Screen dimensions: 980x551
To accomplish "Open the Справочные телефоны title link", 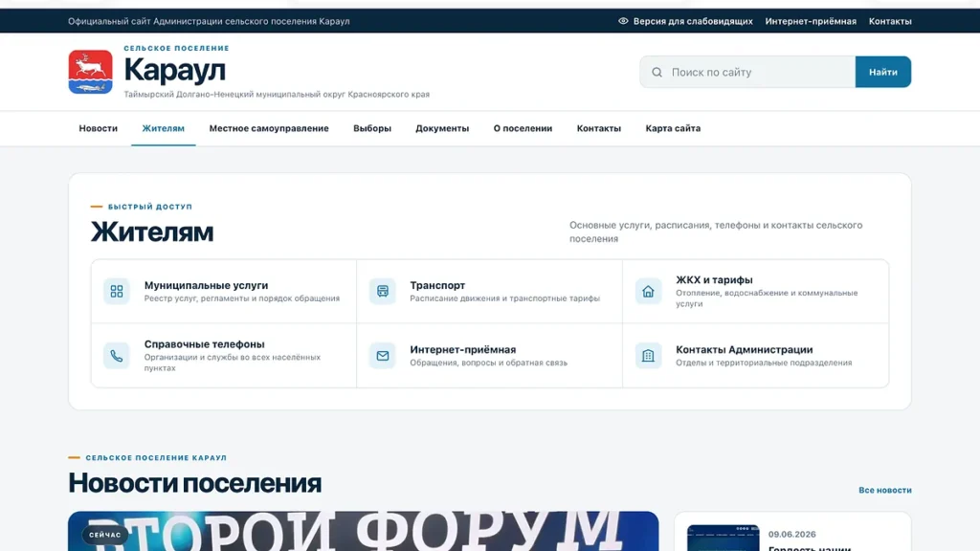I will click(x=205, y=344).
